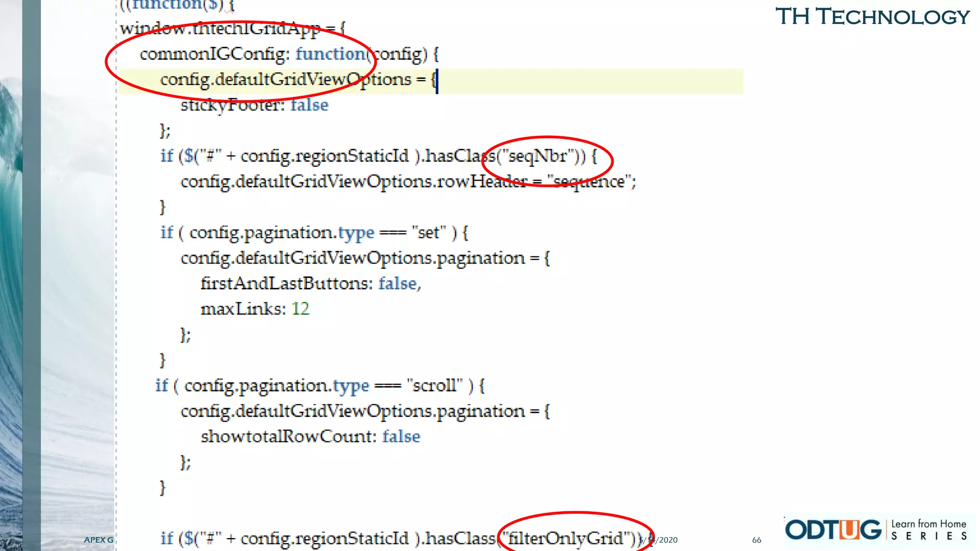
Task: Click the TH Technology logo text
Action: point(872,17)
